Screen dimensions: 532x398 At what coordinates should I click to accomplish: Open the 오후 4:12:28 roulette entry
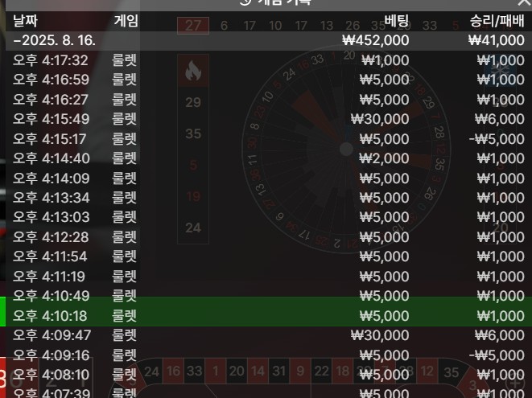click(x=268, y=237)
